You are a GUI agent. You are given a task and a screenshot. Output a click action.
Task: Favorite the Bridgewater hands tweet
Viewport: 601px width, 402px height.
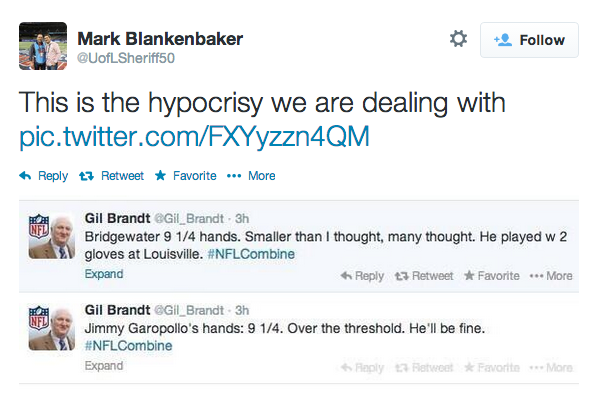pyautogui.click(x=494, y=276)
